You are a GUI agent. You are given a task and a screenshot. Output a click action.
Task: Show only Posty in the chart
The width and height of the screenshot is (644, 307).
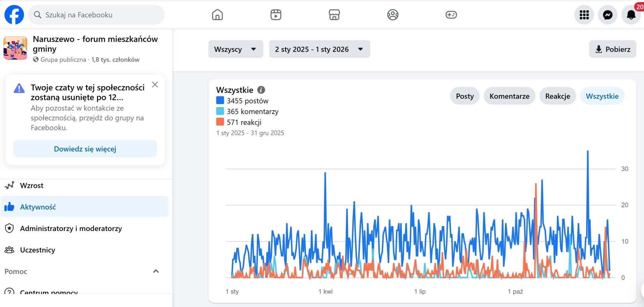[464, 96]
